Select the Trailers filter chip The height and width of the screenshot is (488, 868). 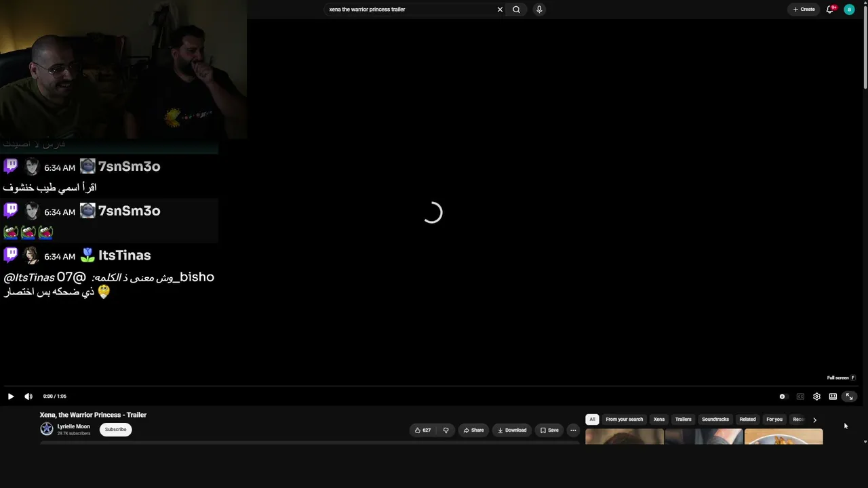point(683,420)
